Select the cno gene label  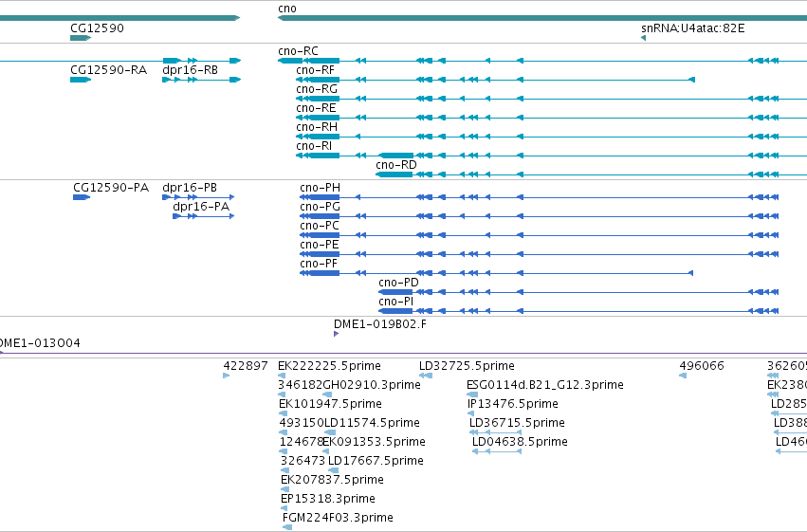[x=287, y=9]
